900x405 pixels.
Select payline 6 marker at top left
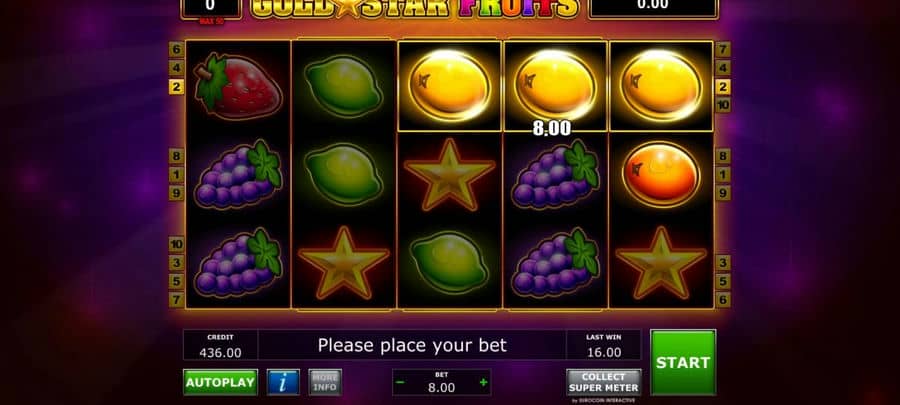pos(176,50)
